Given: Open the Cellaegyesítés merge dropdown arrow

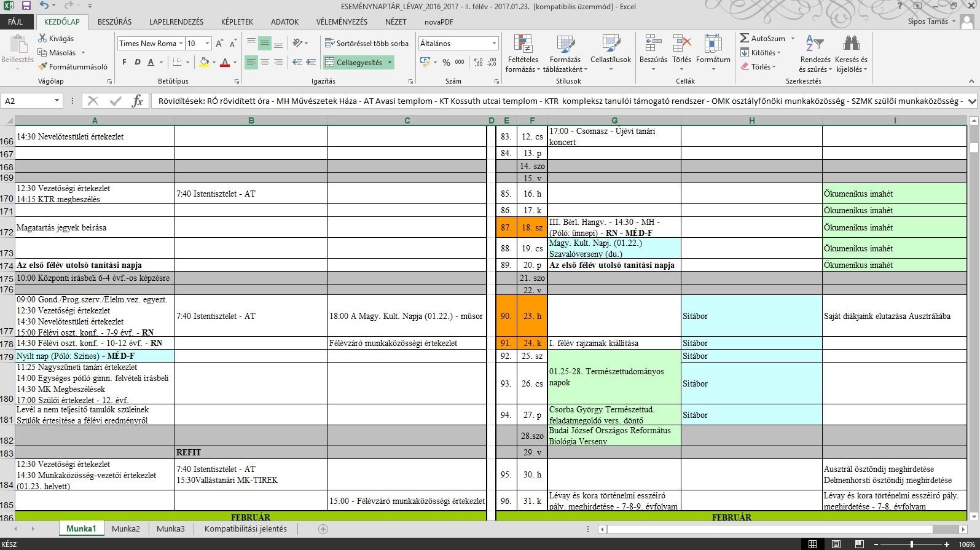Looking at the screenshot, I should (x=390, y=63).
